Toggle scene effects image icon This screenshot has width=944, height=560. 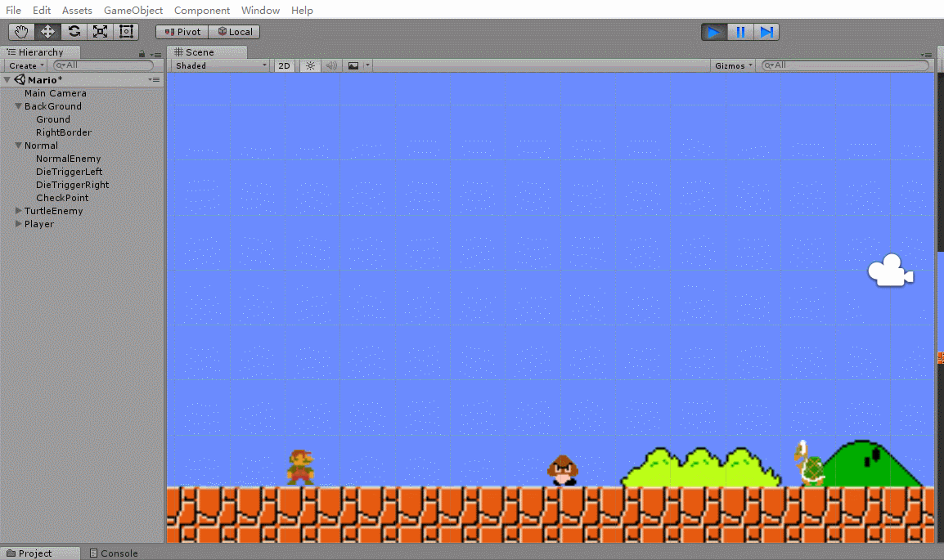coord(353,65)
